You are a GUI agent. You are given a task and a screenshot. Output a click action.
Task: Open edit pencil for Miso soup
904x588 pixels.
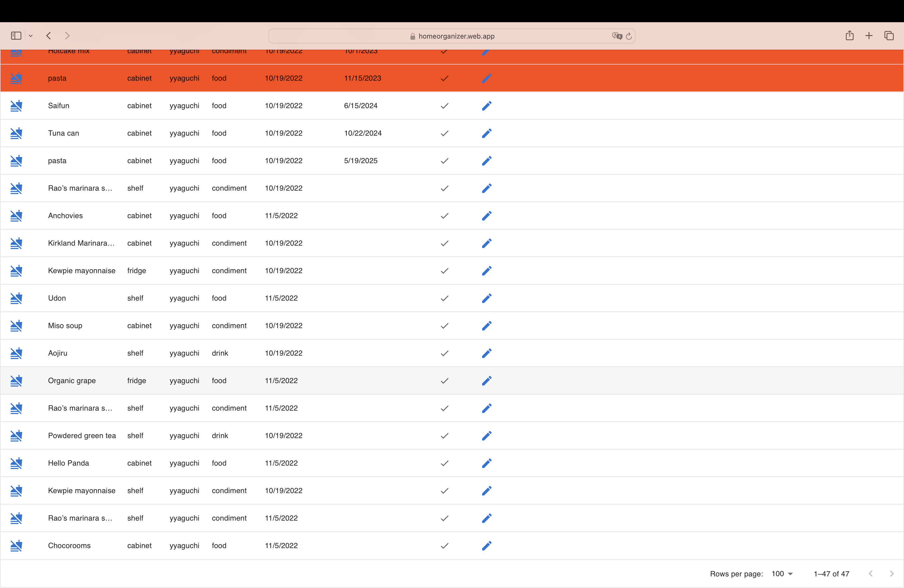[x=487, y=325]
